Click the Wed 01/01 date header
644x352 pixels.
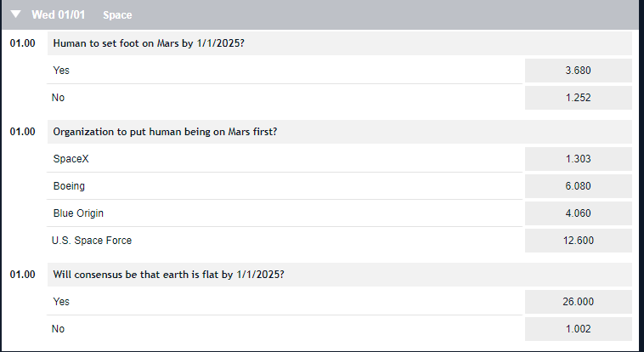pyautogui.click(x=59, y=14)
